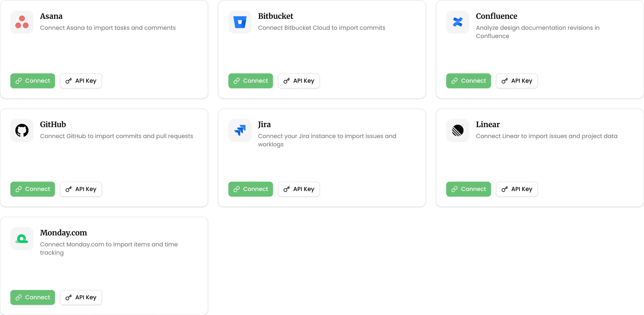Open the API Key option for Asana
The height and width of the screenshot is (315, 644).
coord(81,81)
